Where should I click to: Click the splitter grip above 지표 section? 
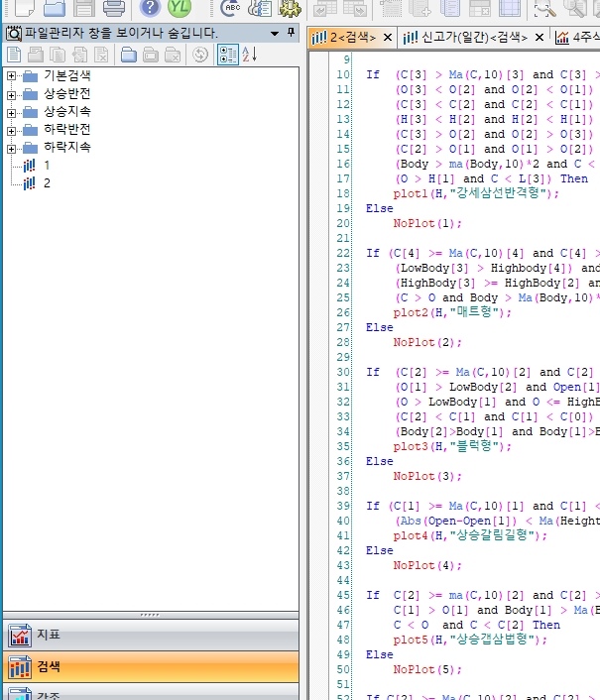point(150,615)
